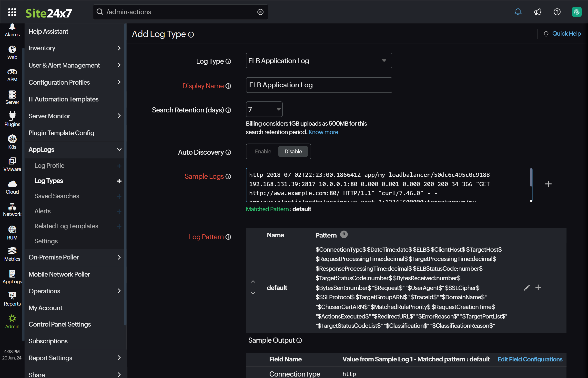Open the notifications bell icon

[518, 12]
